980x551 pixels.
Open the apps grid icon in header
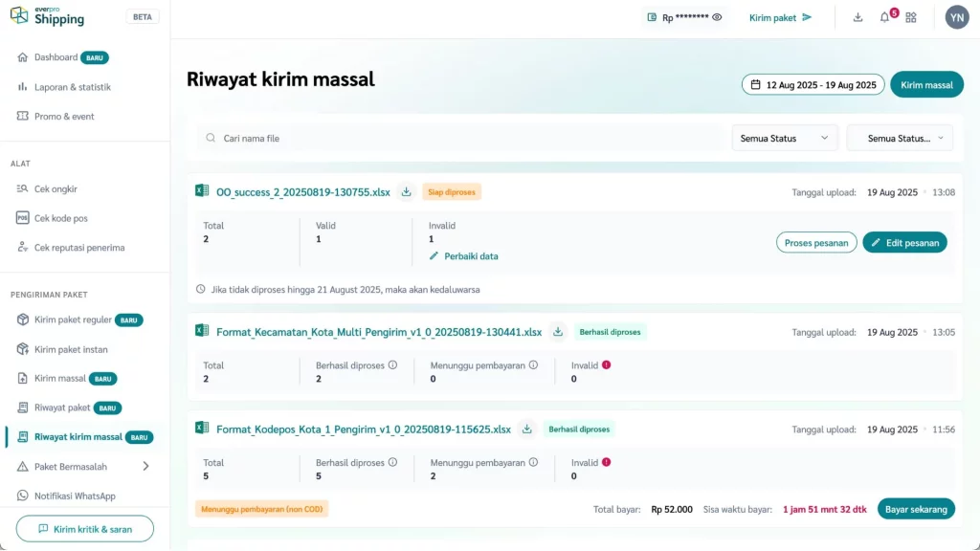point(911,17)
